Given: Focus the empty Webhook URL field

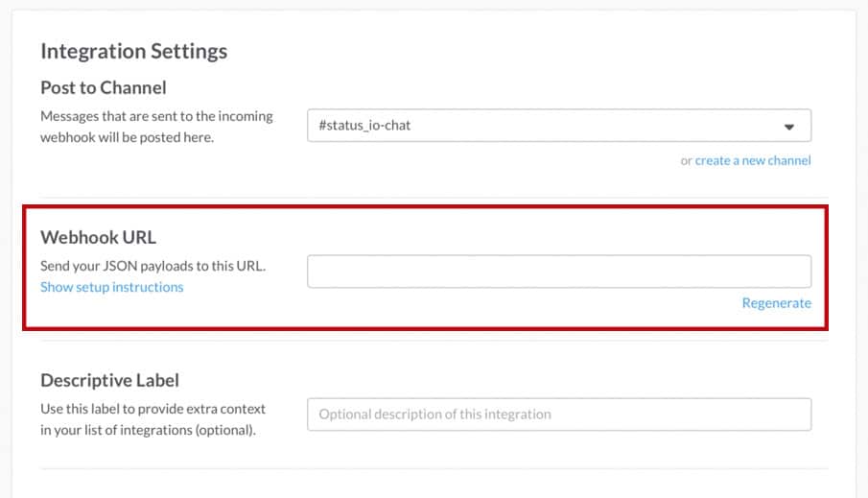Looking at the screenshot, I should [559, 272].
